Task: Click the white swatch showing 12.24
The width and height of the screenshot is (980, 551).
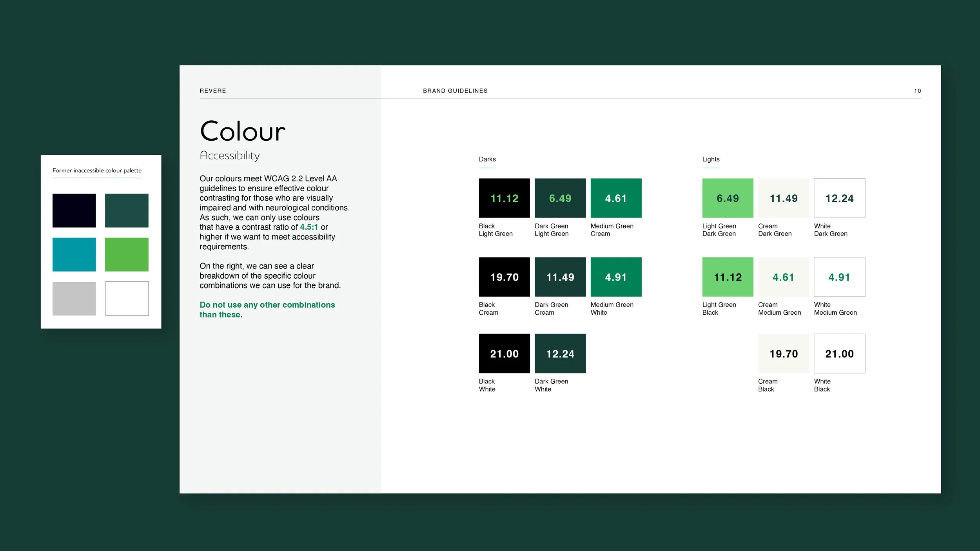Action: click(839, 198)
